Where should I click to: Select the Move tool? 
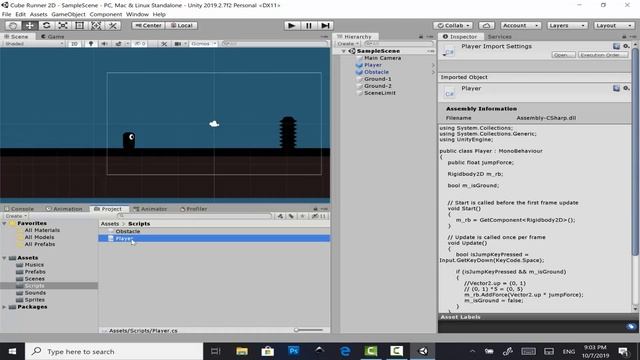click(x=30, y=25)
